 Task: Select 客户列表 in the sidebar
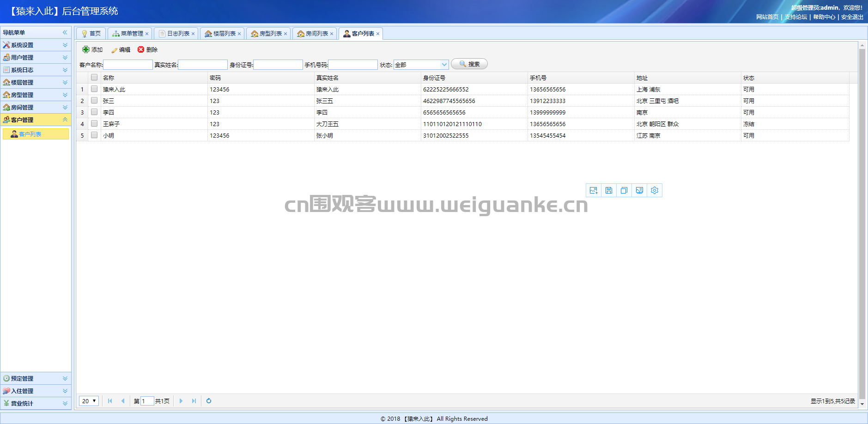[36, 134]
